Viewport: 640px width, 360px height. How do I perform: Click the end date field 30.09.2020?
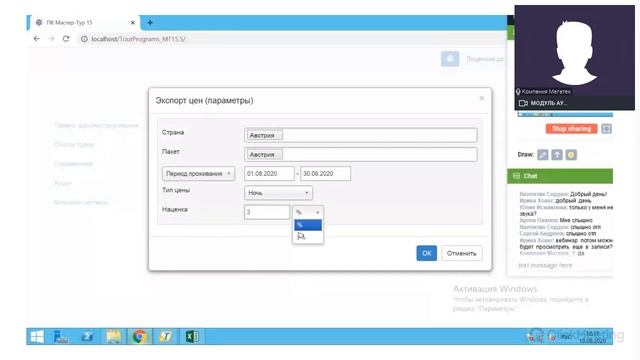click(325, 173)
